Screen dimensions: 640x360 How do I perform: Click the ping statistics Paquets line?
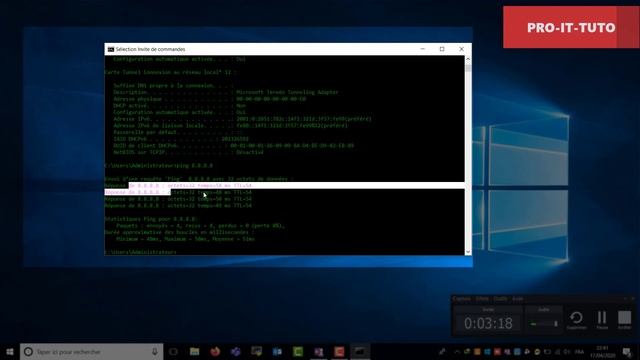[200, 225]
